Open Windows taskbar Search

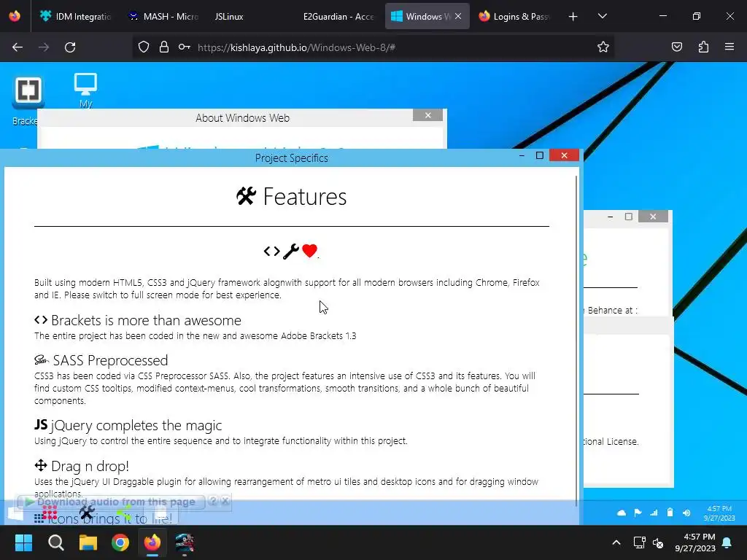(x=55, y=542)
